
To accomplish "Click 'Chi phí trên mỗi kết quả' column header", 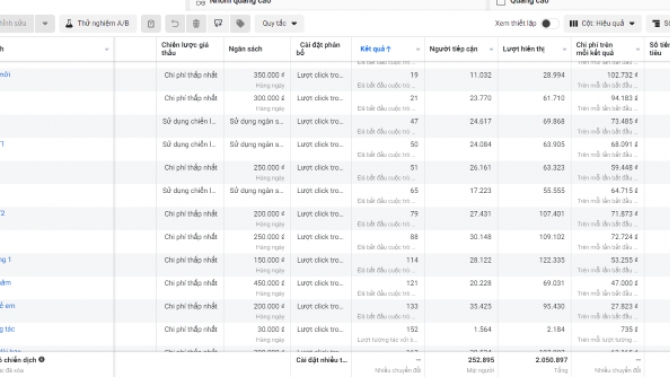I will click(x=594, y=49).
